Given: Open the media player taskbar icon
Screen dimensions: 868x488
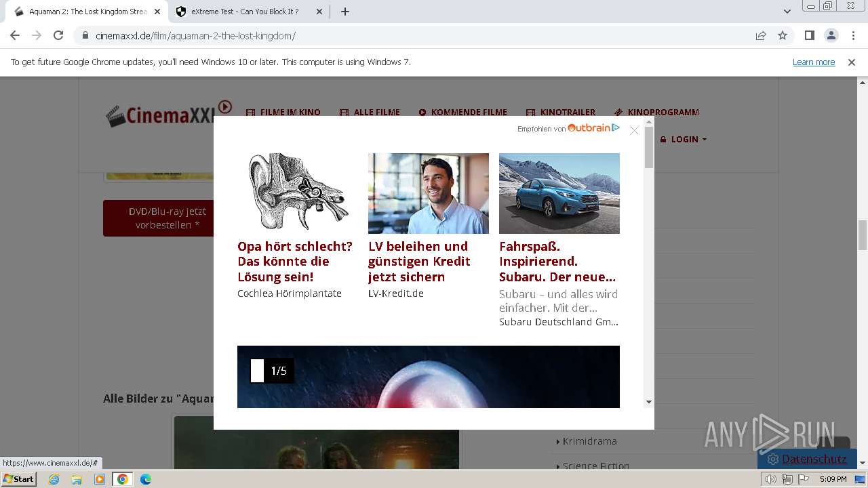Looking at the screenshot, I should click(x=100, y=479).
